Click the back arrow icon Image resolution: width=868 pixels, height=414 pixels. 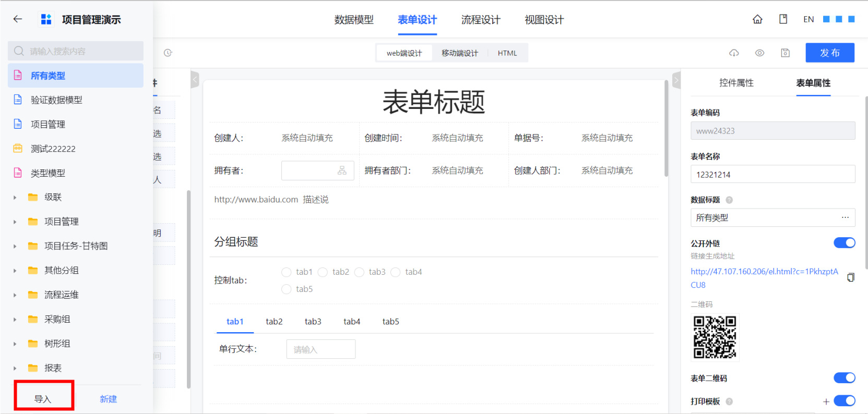pyautogui.click(x=18, y=19)
